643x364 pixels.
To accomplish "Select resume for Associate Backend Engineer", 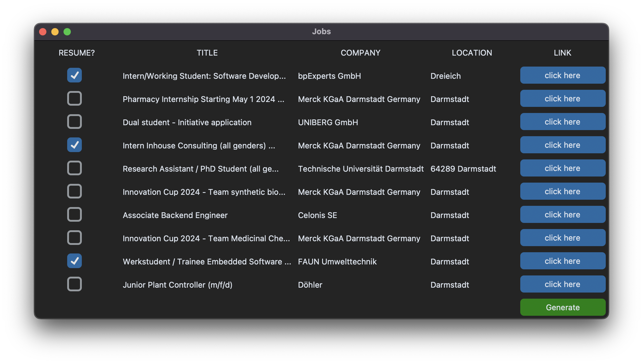I will (x=74, y=214).
